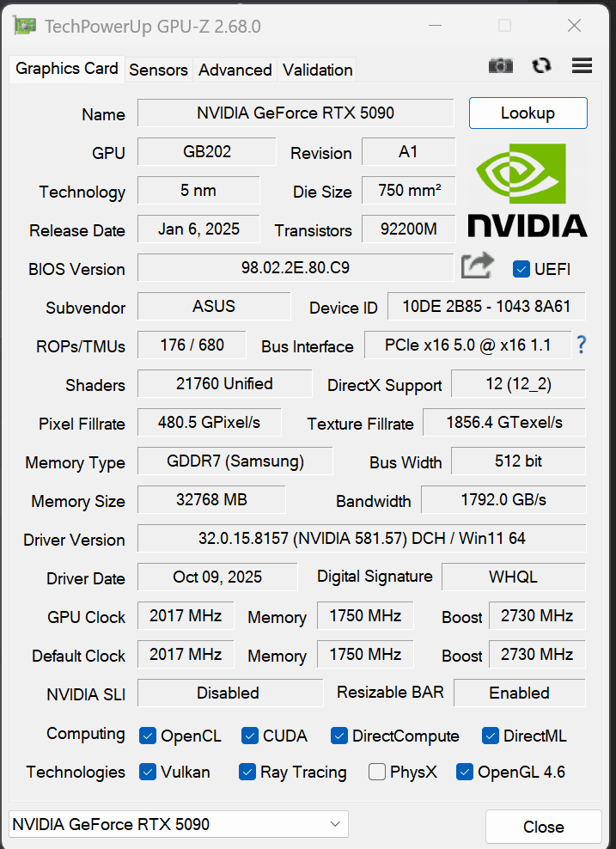
Task: Switch to the Sensors tab
Action: [158, 70]
